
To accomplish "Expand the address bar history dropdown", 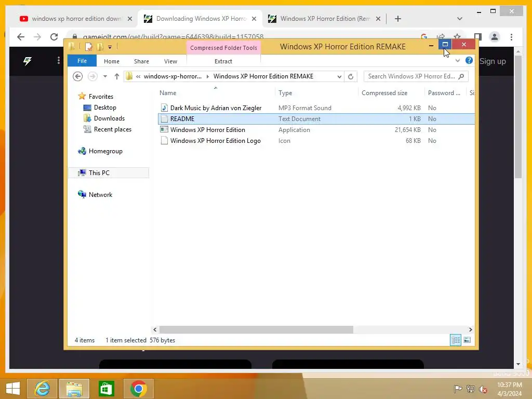I will [339, 77].
